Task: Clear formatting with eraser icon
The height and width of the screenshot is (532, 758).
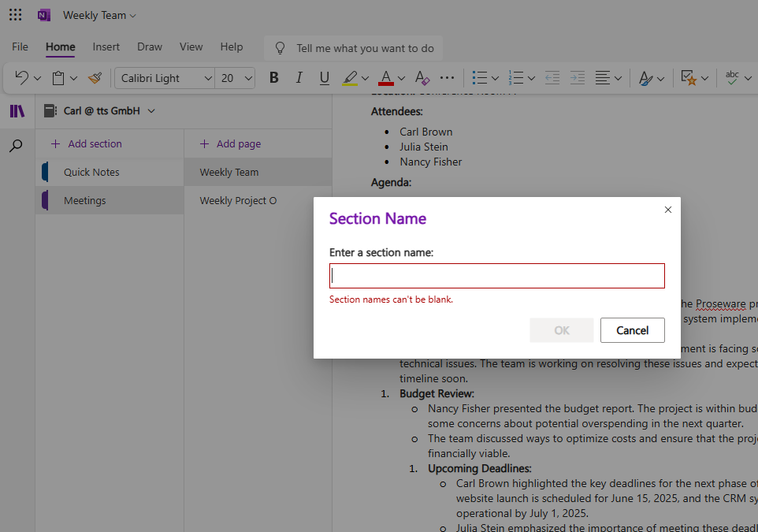Action: [422, 78]
